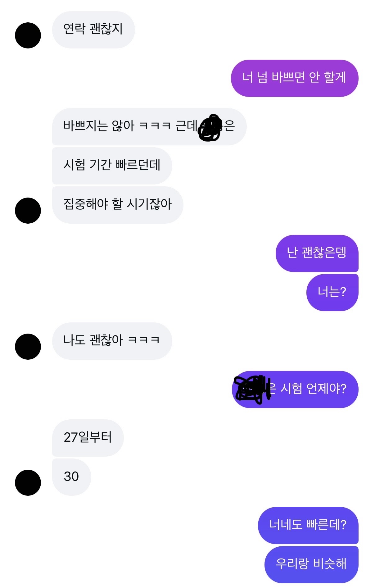This screenshot has width=366, height=588.
Task: Tap the avatar beside '연락 괜찮지' message
Action: [x=28, y=35]
